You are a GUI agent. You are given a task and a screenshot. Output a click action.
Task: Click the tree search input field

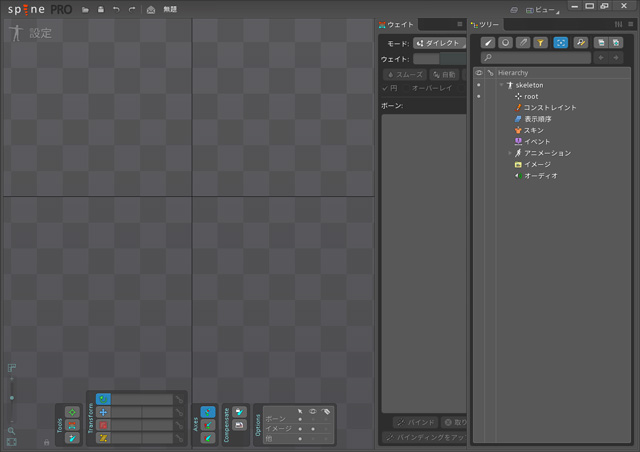(x=535, y=58)
